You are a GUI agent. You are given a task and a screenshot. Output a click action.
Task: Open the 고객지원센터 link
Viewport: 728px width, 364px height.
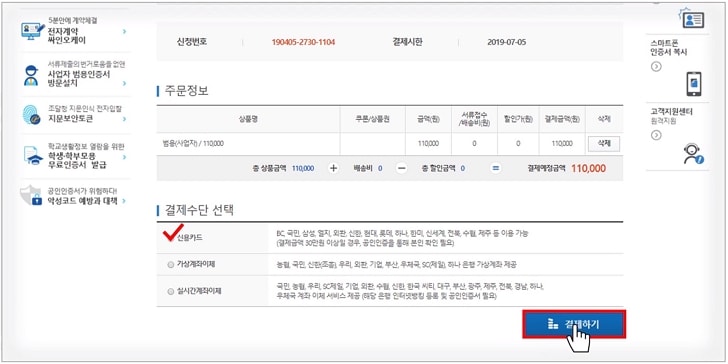(x=671, y=112)
